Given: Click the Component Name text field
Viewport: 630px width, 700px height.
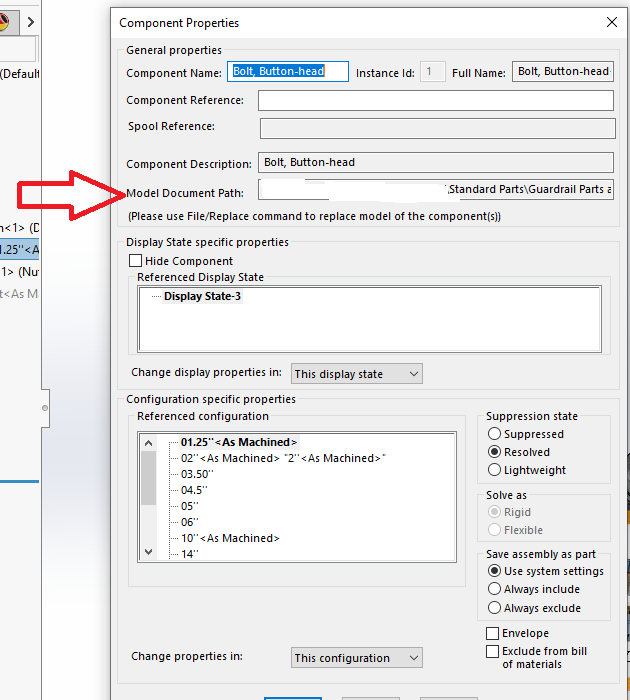Looking at the screenshot, I should point(288,72).
